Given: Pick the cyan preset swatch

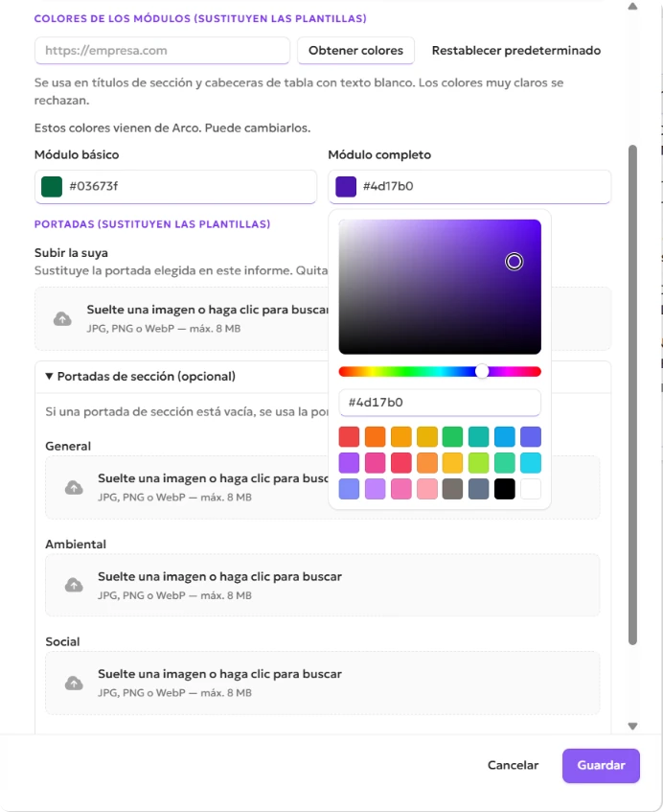Looking at the screenshot, I should pyautogui.click(x=531, y=462).
